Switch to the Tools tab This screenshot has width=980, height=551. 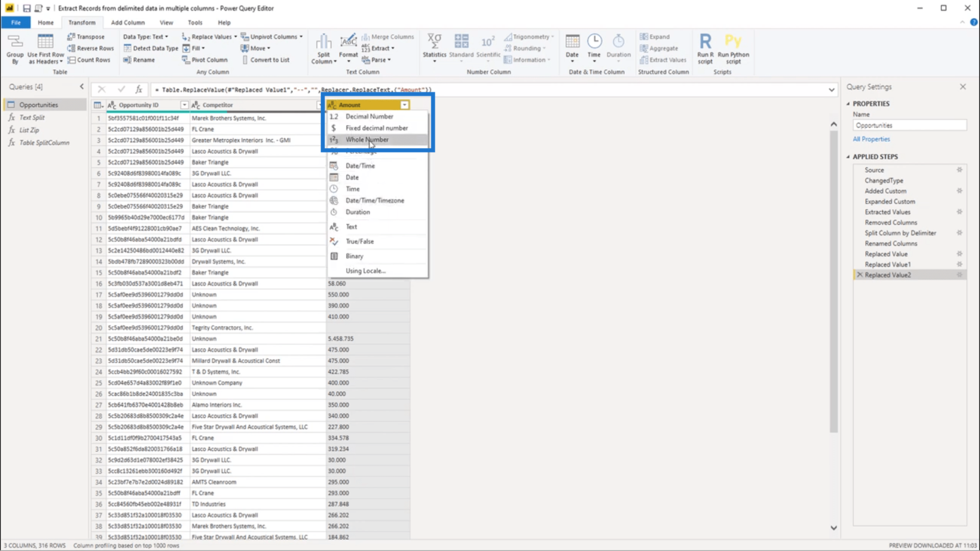pyautogui.click(x=195, y=23)
